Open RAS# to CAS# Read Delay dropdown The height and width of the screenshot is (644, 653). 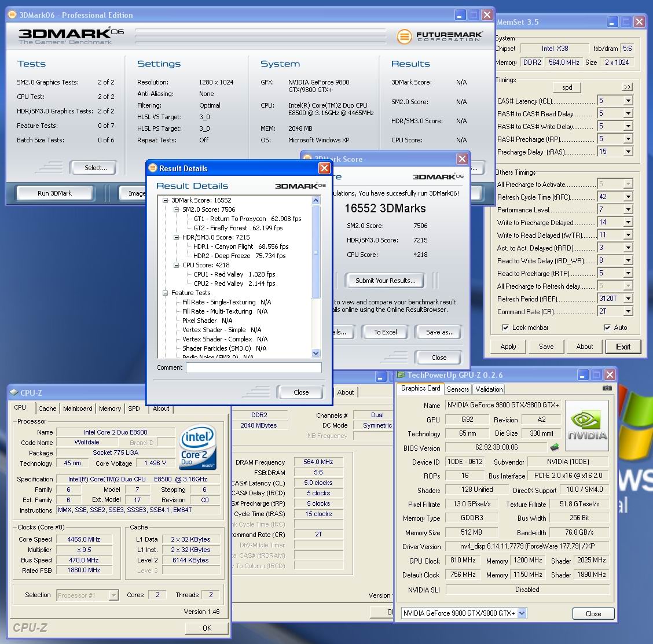(x=628, y=113)
